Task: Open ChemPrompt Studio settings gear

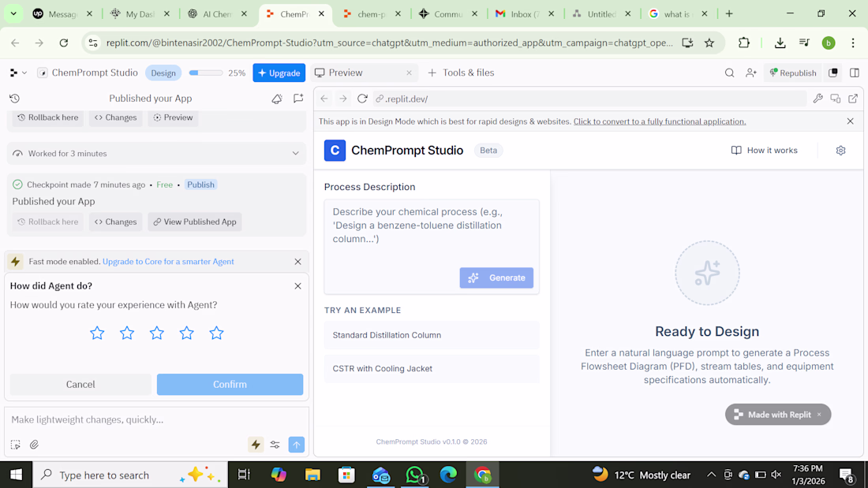Action: pos(840,151)
